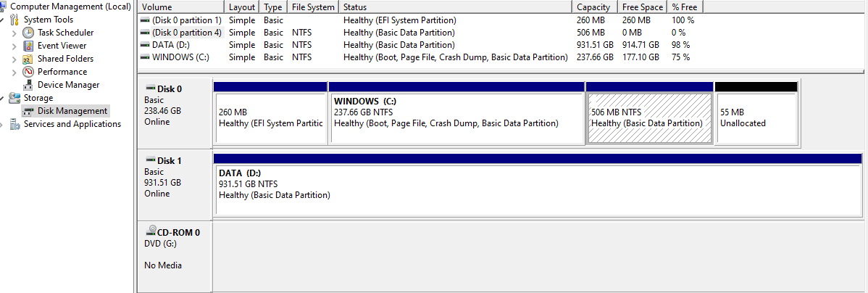
Task: Click the Device Manager icon
Action: point(28,85)
